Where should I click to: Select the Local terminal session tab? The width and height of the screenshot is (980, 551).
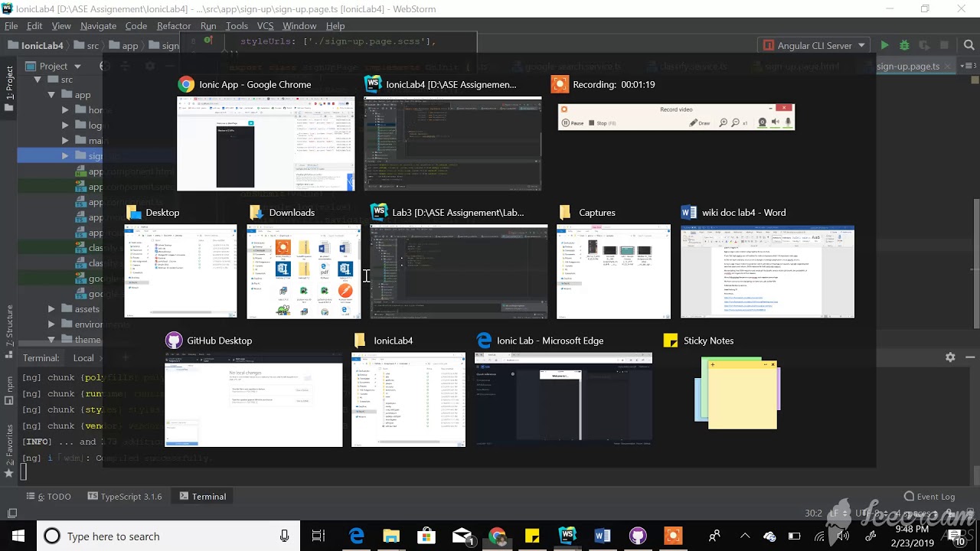[x=83, y=357]
